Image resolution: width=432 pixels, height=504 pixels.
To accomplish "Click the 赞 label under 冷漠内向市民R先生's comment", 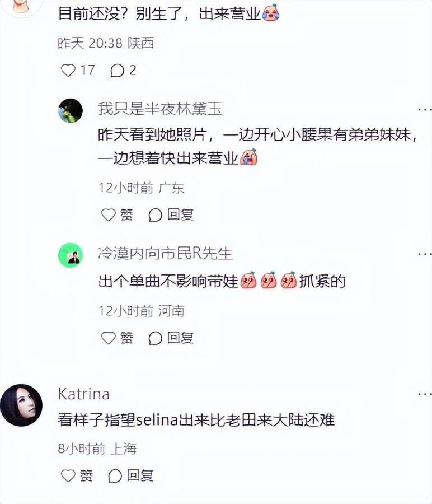I will [x=126, y=338].
